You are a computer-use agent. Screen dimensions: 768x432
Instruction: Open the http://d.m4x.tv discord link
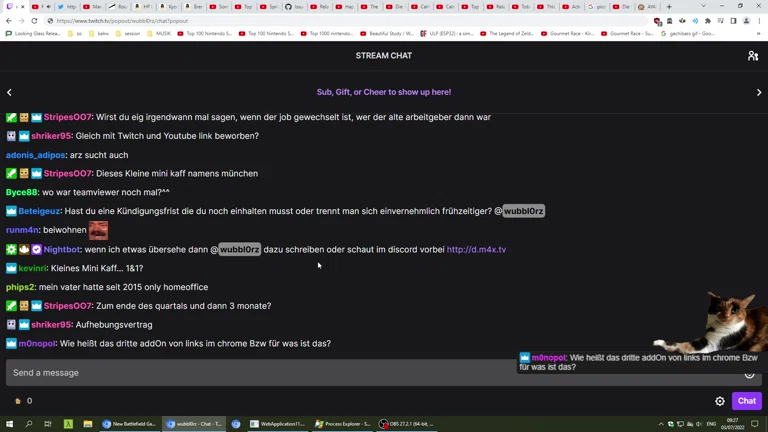pos(476,249)
